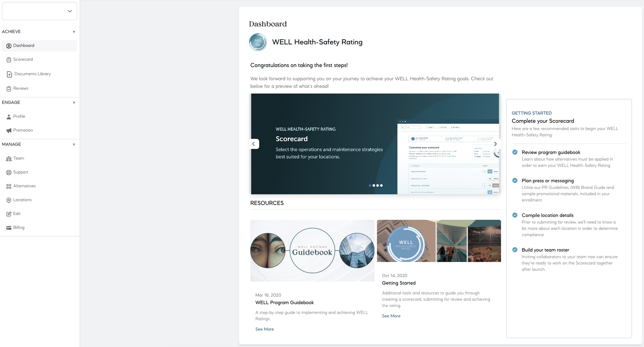Click the Plan press or messaging task title
The width and height of the screenshot is (644, 347).
548,181
